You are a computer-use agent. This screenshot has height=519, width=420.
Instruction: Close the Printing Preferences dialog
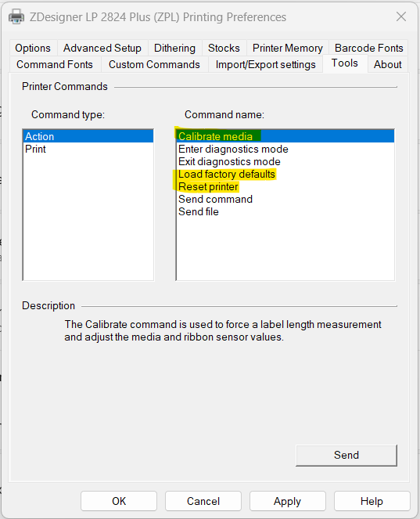pos(401,16)
